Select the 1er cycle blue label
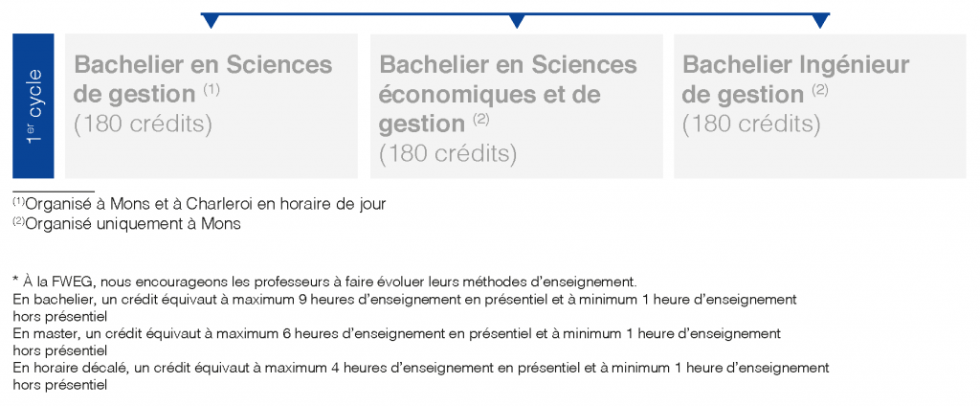The height and width of the screenshot is (406, 980). 33,105
